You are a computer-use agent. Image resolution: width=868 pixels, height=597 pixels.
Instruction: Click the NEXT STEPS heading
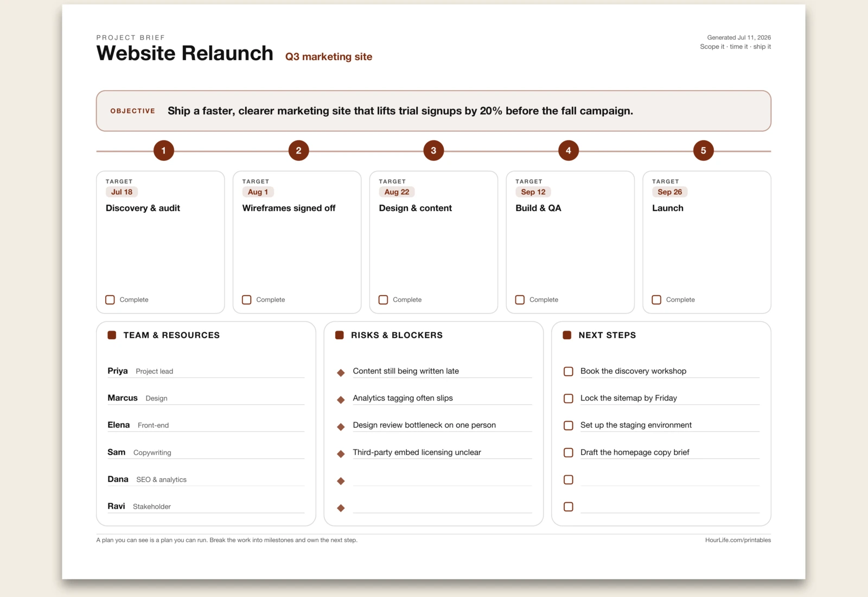pyautogui.click(x=607, y=335)
